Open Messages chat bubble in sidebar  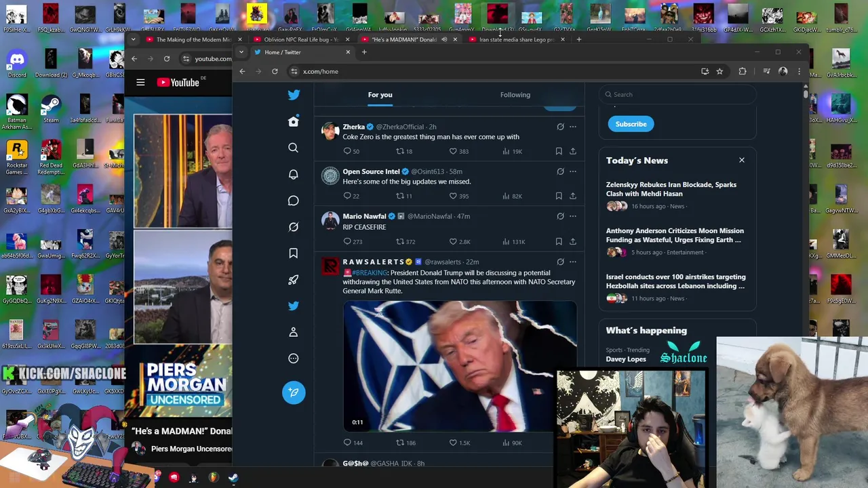pos(294,201)
